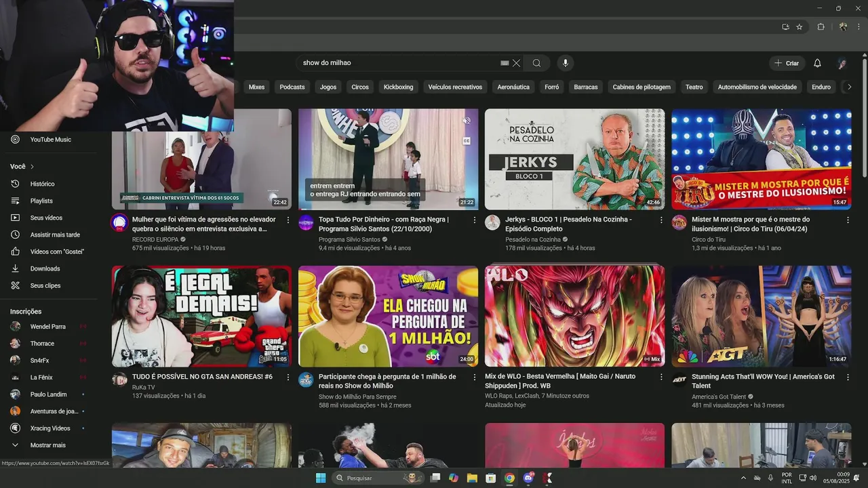The width and height of the screenshot is (868, 488).
Task: Open the RuKa TV channel link
Action: coord(143,387)
